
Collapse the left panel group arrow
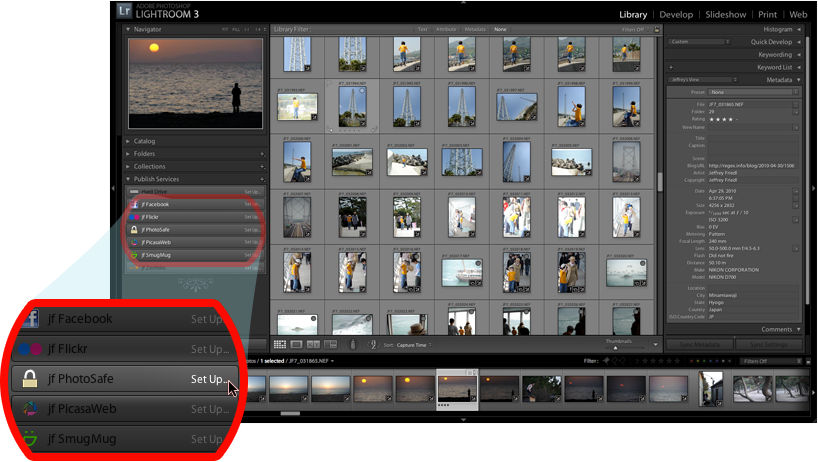[x=113, y=188]
